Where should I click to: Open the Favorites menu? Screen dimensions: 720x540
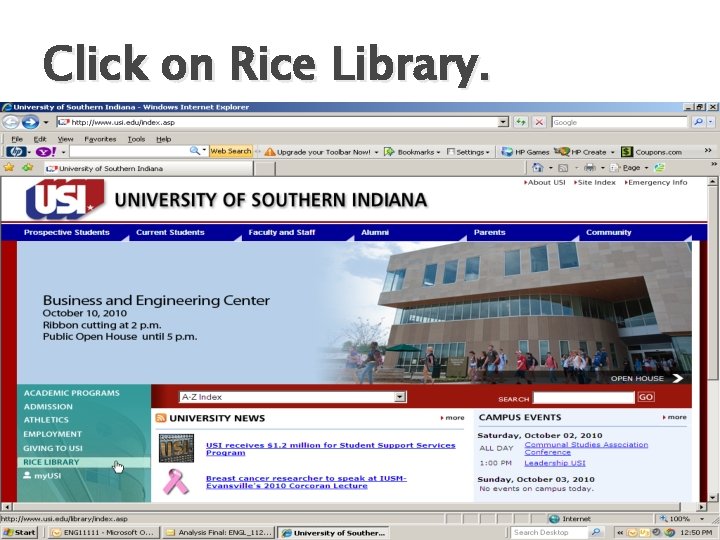(100, 139)
